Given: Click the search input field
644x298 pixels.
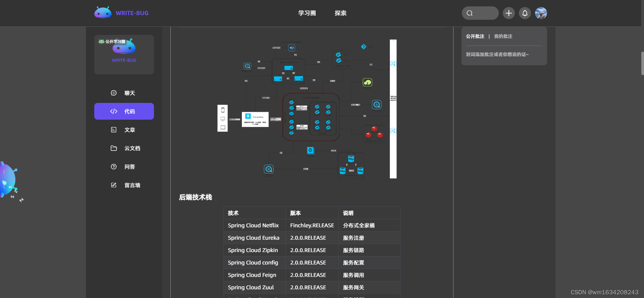Looking at the screenshot, I should pyautogui.click(x=480, y=13).
